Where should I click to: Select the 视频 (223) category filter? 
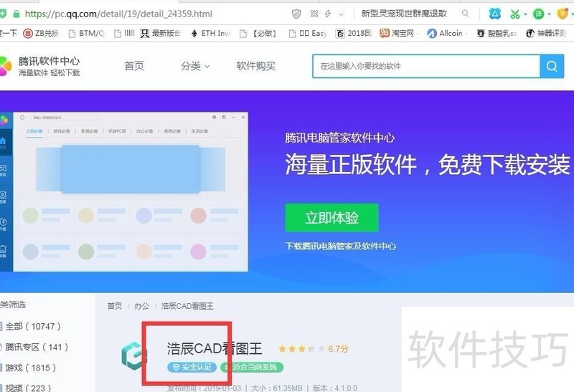(26, 387)
